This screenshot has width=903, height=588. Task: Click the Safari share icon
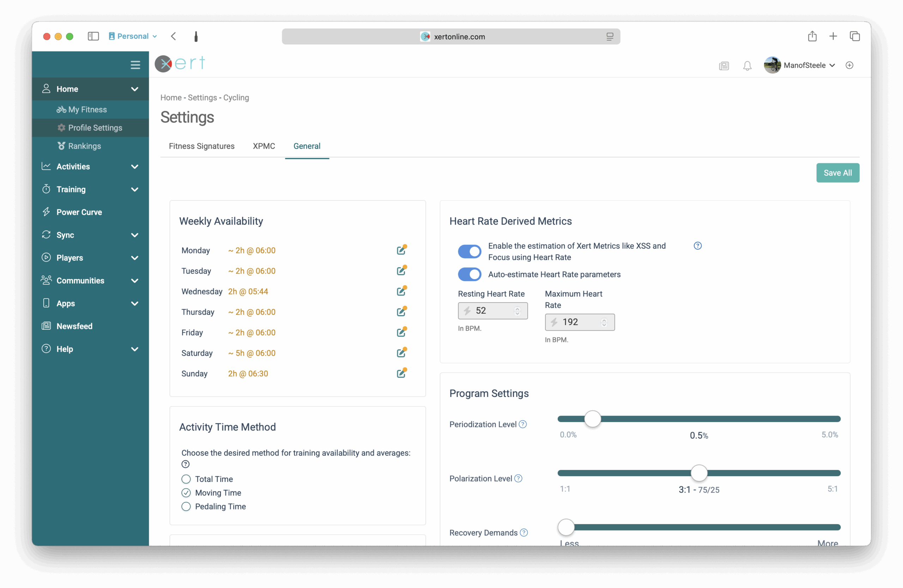click(x=812, y=36)
